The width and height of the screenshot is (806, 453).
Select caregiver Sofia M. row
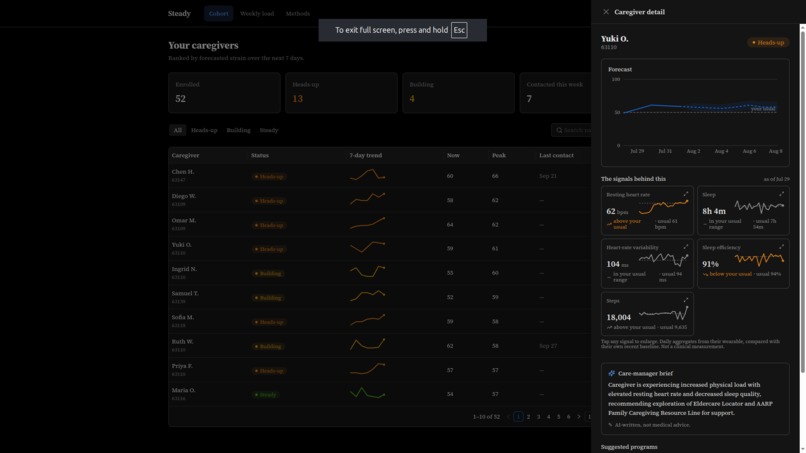380,321
